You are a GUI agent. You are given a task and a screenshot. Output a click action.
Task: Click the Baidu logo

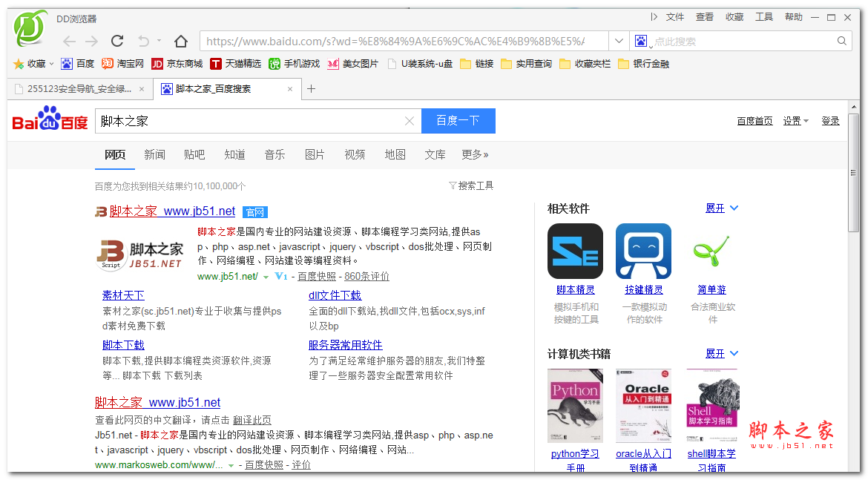point(50,119)
